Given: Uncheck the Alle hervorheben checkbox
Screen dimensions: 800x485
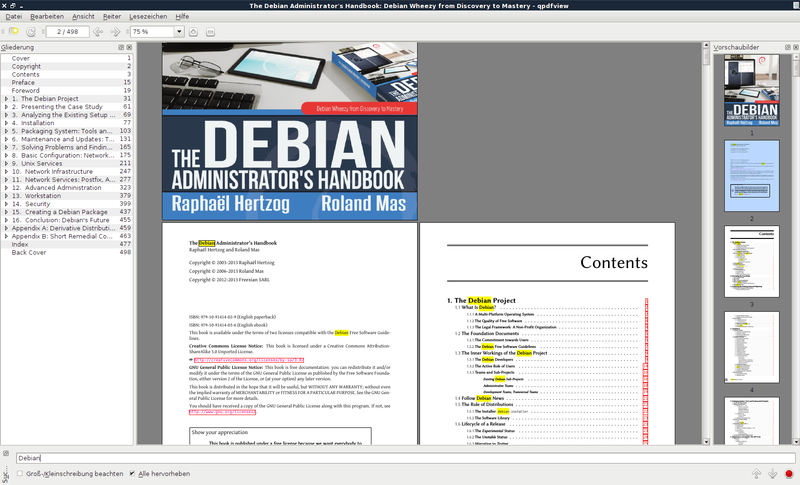Looking at the screenshot, I should coord(132,473).
